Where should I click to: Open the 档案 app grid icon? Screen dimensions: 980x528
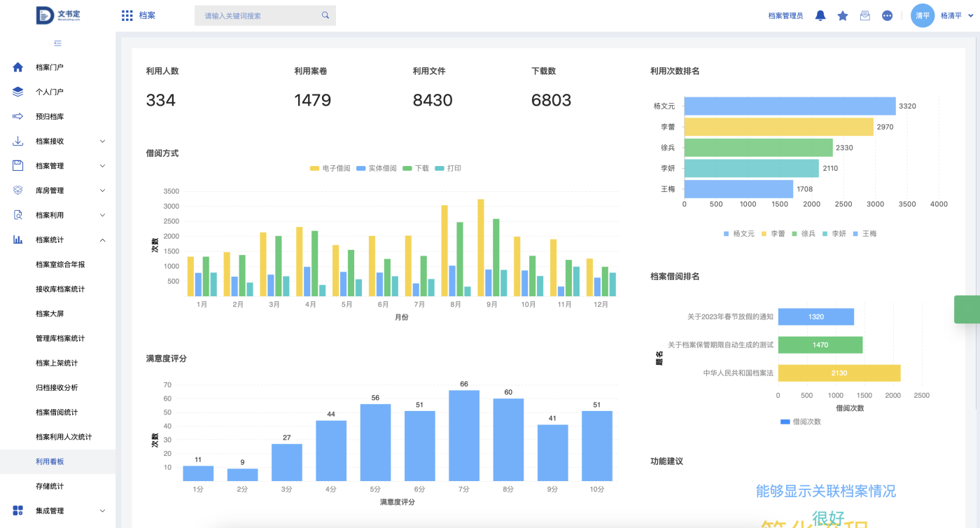tap(127, 15)
